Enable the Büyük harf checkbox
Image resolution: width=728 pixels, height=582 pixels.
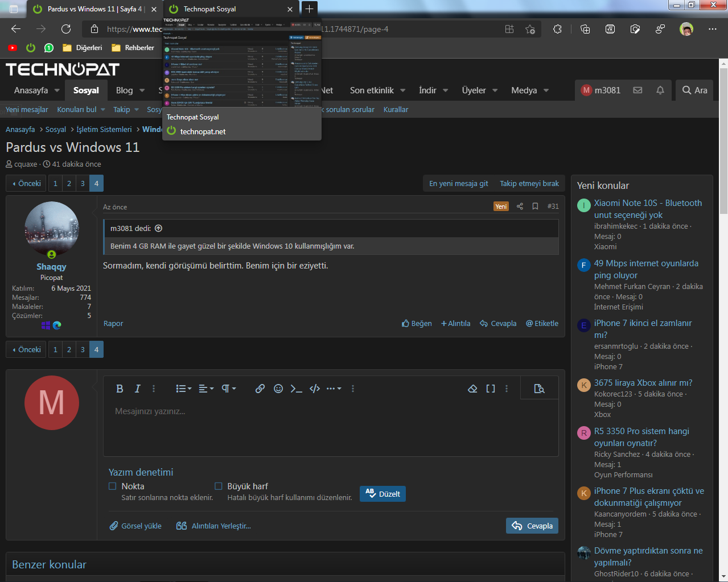(219, 486)
